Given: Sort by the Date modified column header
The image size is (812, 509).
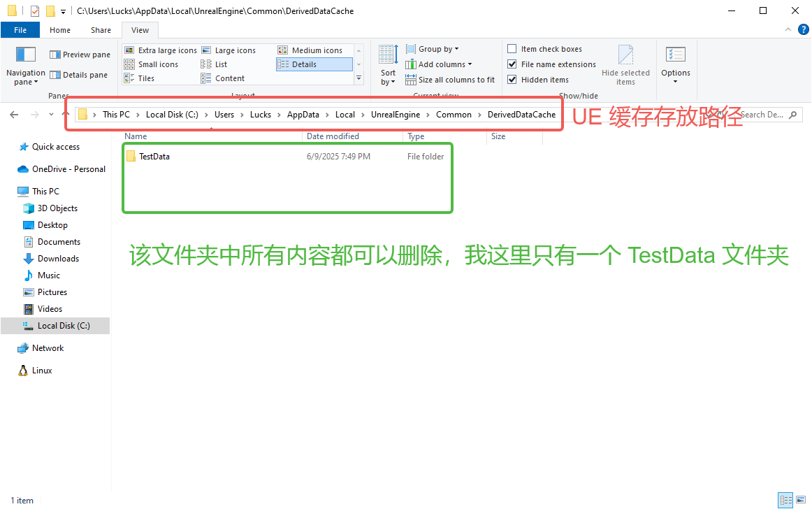Looking at the screenshot, I should click(x=353, y=136).
